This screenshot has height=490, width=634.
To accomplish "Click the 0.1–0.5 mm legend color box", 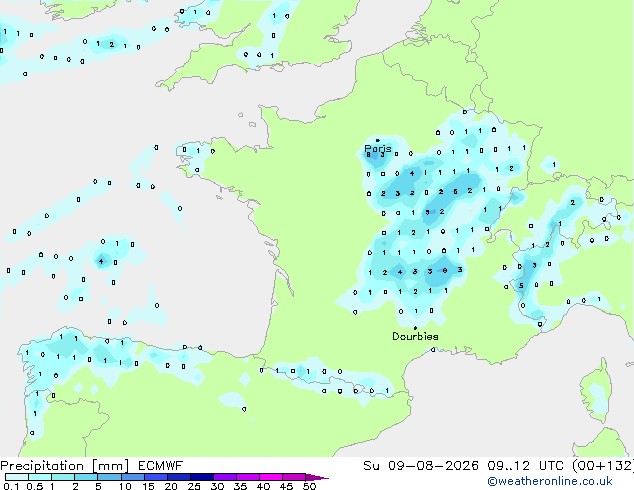I will click(17, 477).
